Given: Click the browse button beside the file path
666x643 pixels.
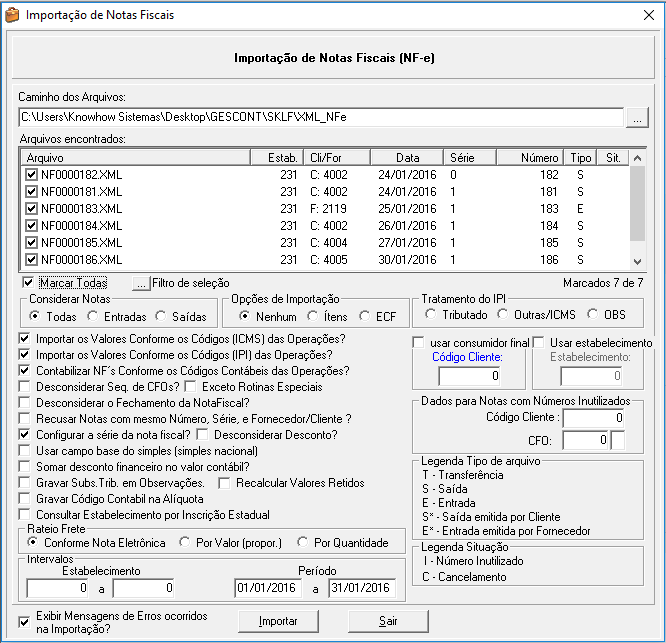Looking at the screenshot, I should (x=636, y=117).
